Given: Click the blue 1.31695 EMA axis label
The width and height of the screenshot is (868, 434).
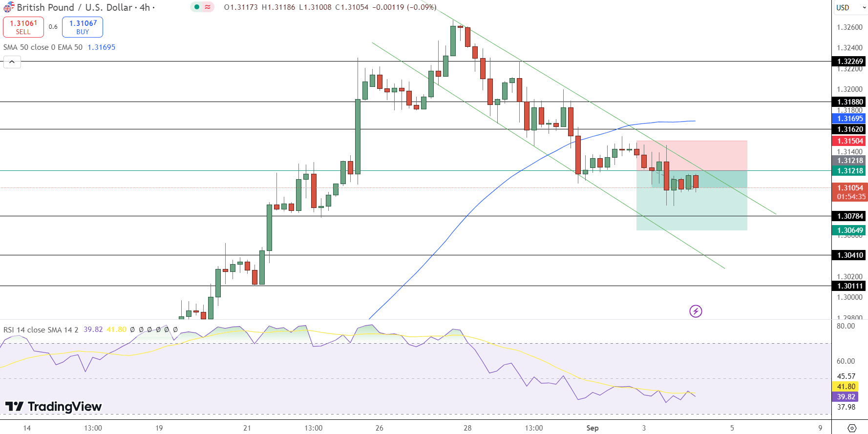Looking at the screenshot, I should point(850,119).
